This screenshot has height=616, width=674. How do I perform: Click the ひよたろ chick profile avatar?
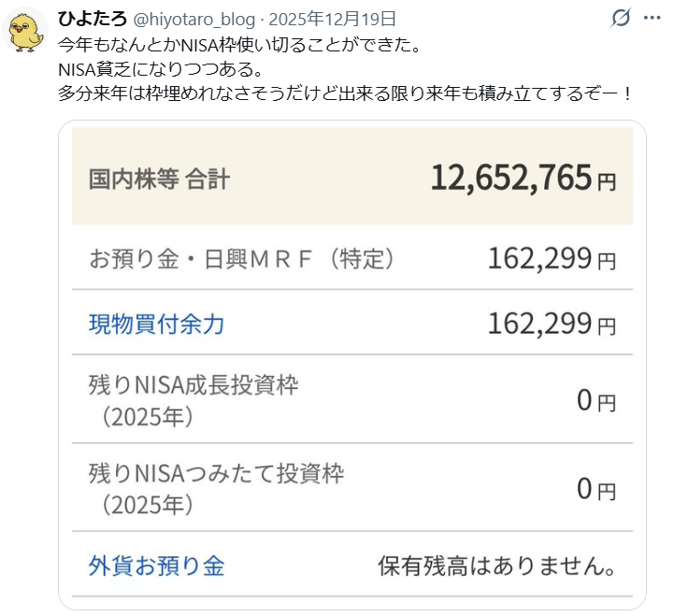[27, 31]
